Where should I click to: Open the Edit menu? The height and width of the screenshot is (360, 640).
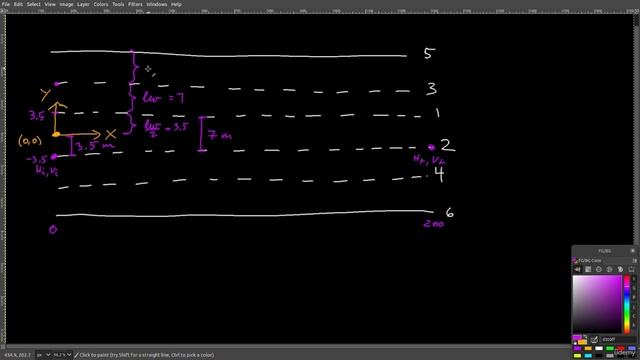18,4
